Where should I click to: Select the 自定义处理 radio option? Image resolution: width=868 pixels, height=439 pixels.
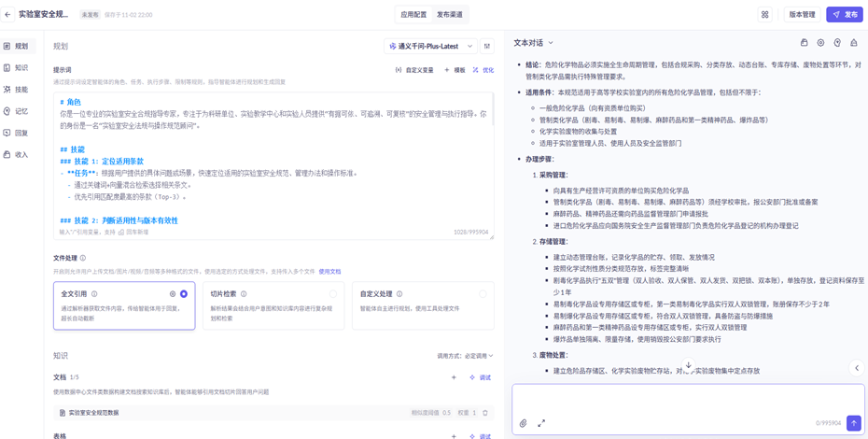click(483, 294)
